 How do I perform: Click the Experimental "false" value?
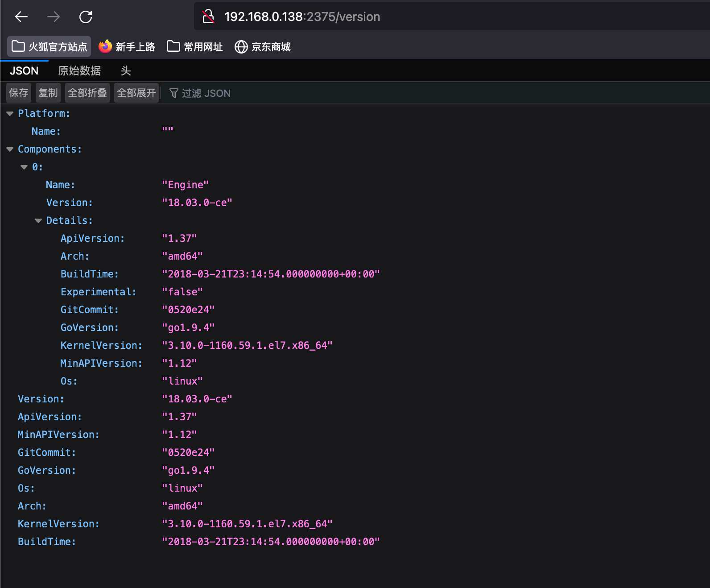[182, 292]
